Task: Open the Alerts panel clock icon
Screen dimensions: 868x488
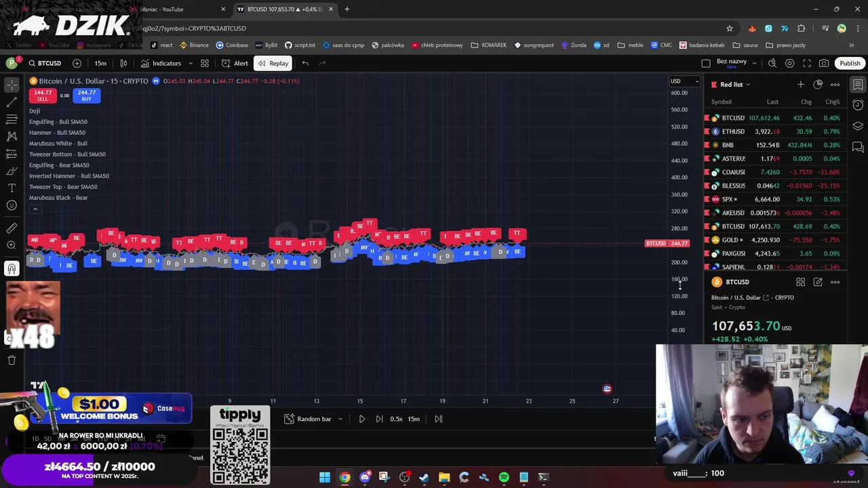Action: (x=858, y=105)
